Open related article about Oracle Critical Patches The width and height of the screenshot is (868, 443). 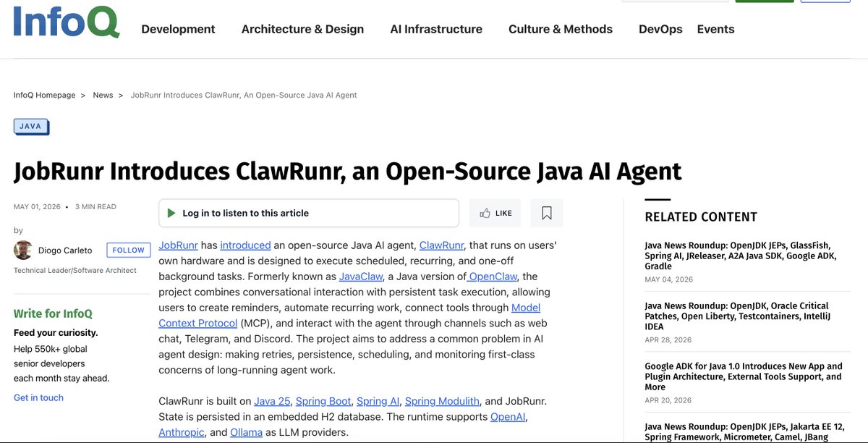tap(737, 316)
